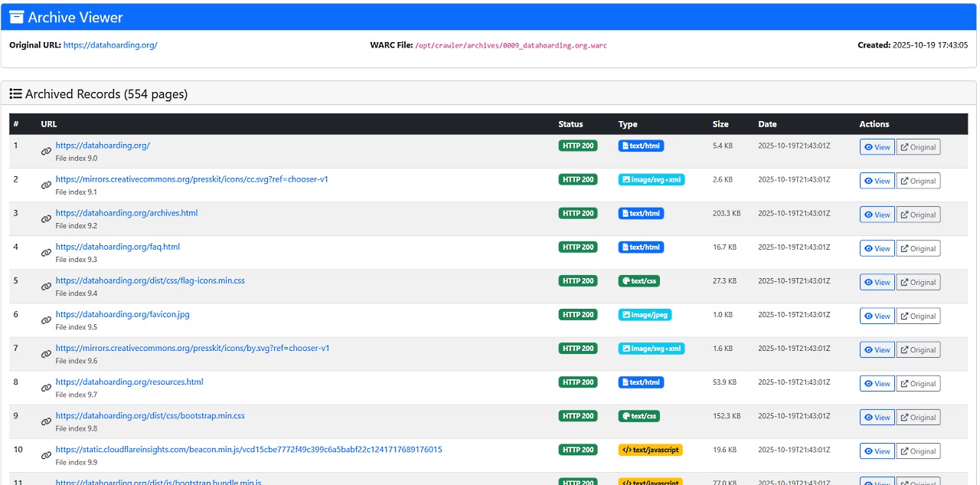
Task: Click the chain link icon in row 1
Action: pyautogui.click(x=46, y=152)
